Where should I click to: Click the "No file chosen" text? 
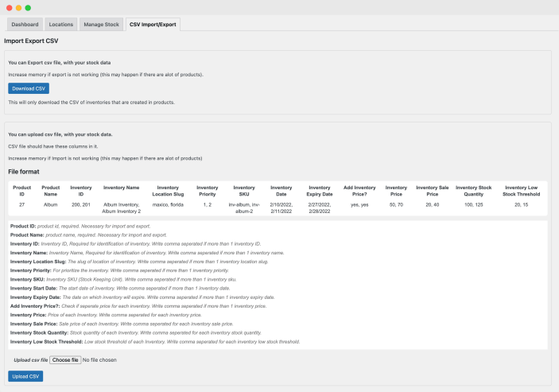point(99,360)
